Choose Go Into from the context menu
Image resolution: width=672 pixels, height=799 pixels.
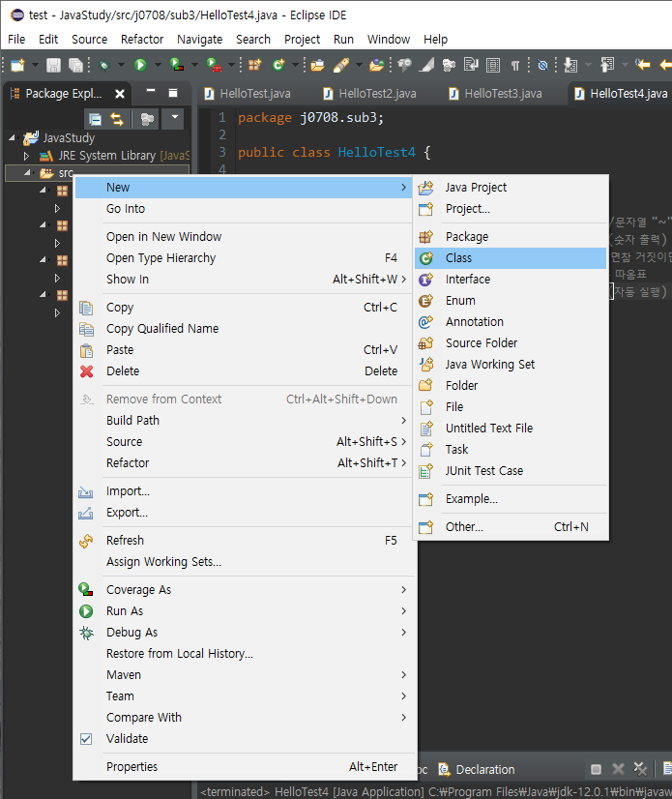(244, 209)
